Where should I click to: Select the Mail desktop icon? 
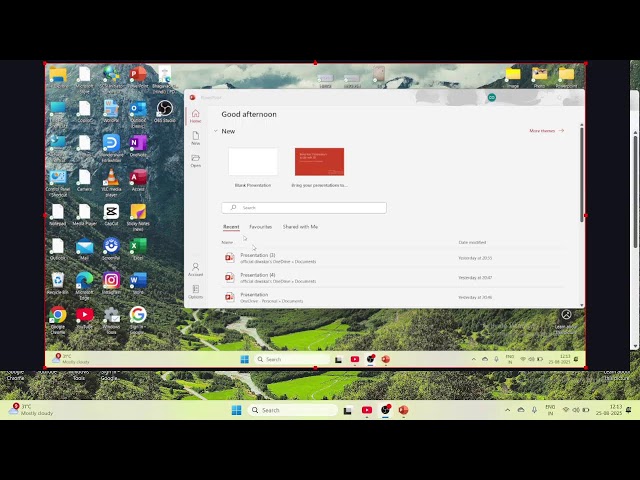84,249
